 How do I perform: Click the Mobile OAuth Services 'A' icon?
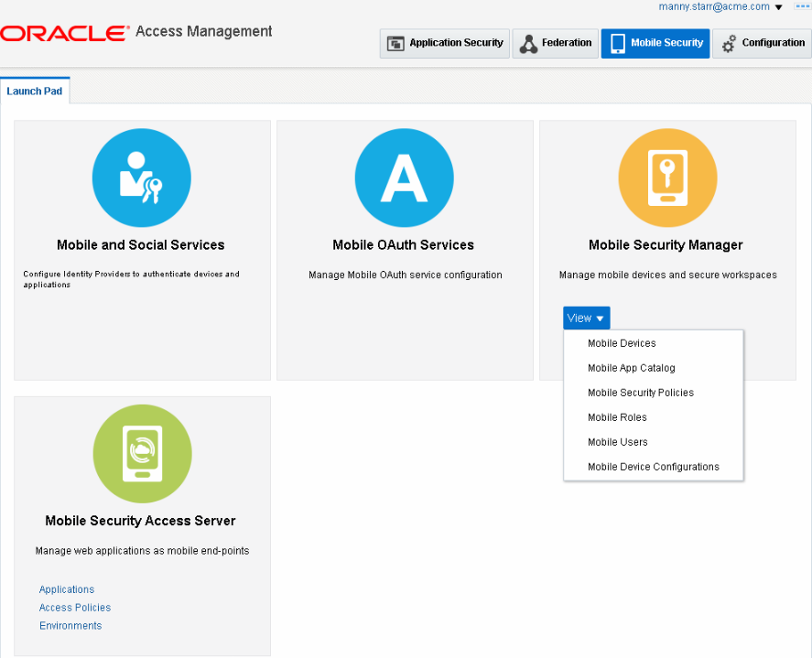point(404,178)
